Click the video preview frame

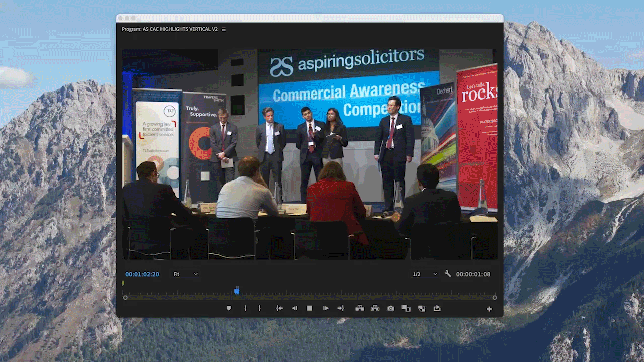tap(309, 154)
